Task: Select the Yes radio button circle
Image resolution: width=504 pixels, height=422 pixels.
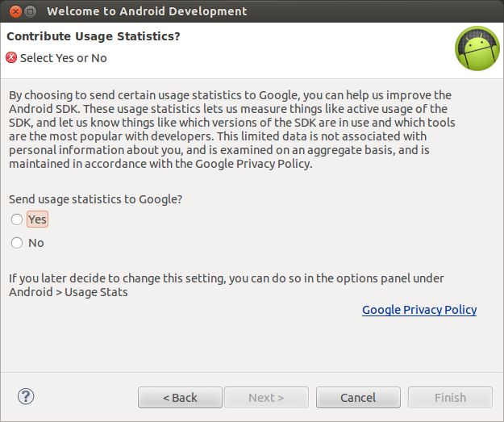Action: [17, 219]
